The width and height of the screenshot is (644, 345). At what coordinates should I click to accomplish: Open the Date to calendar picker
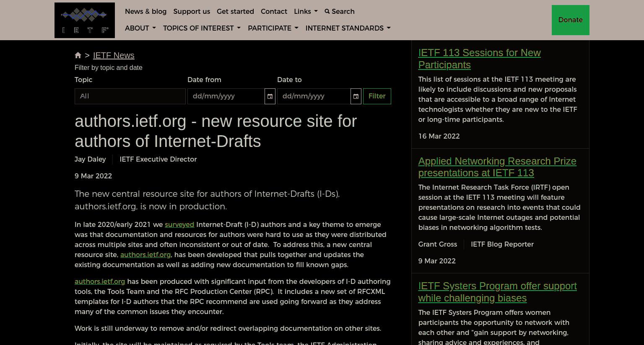pyautogui.click(x=356, y=96)
